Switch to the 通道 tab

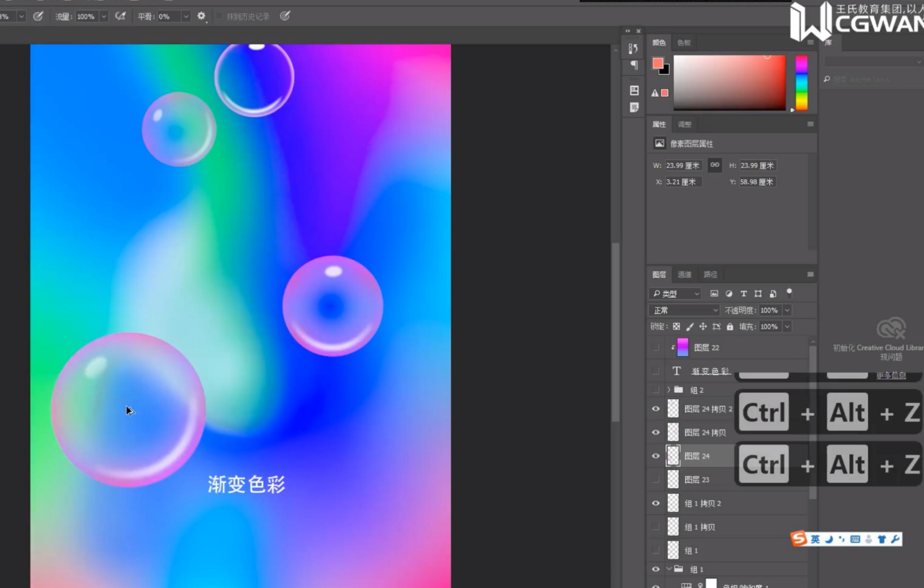(685, 274)
